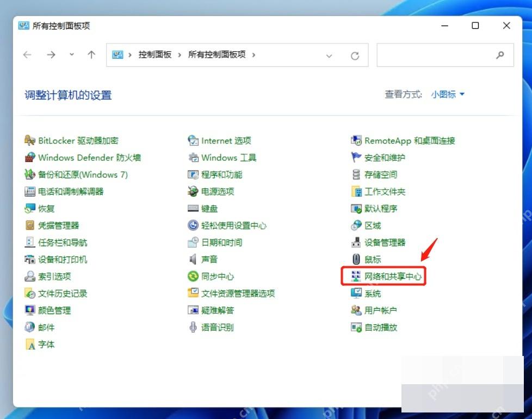
Task: Click the 键盘 icon
Action: 193,208
